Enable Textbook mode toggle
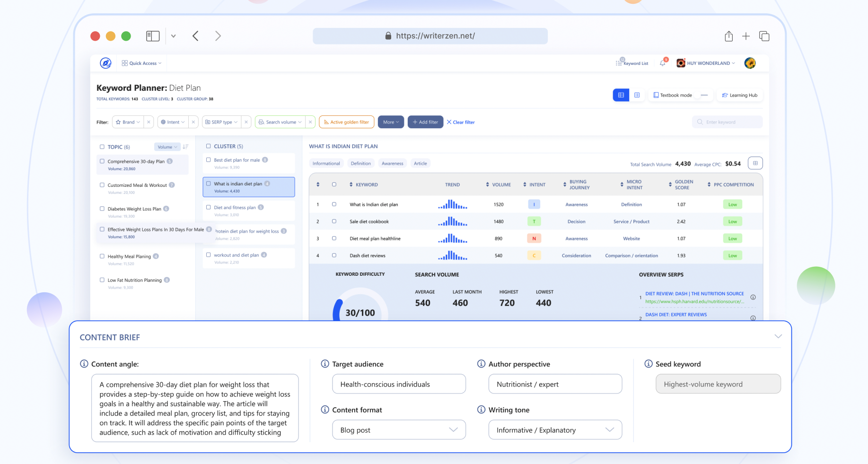Viewport: 868px width, 464px height. click(704, 95)
